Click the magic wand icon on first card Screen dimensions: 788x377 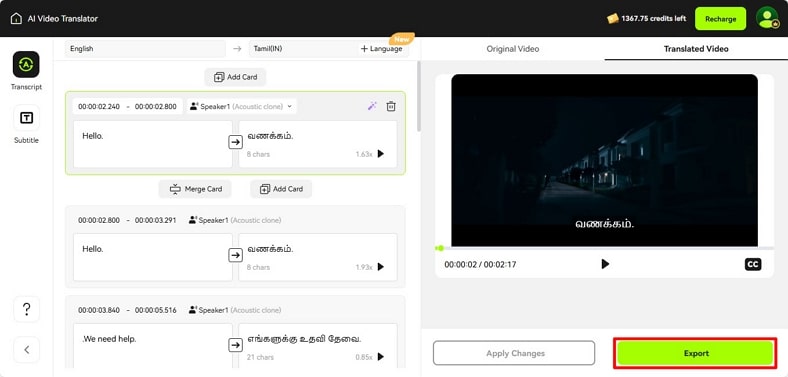point(372,106)
